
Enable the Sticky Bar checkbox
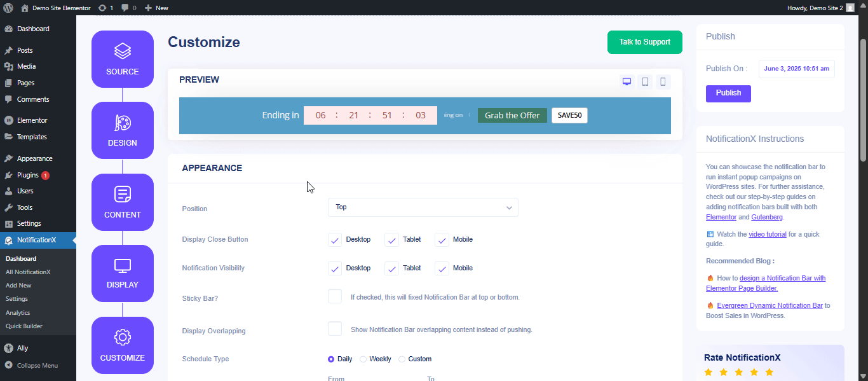click(335, 296)
